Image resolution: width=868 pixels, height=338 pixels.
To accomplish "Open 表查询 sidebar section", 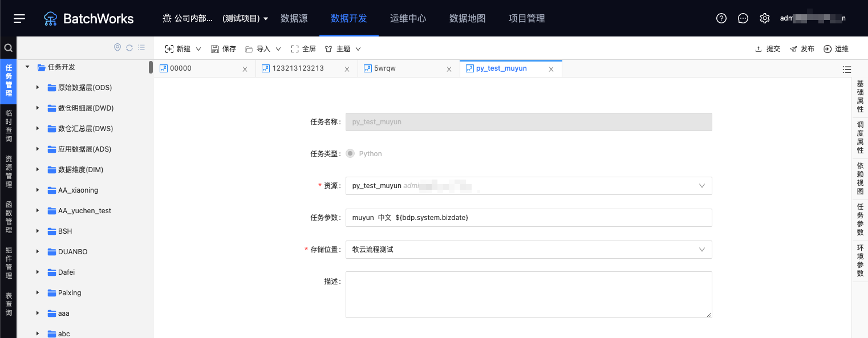I will pos(9,304).
